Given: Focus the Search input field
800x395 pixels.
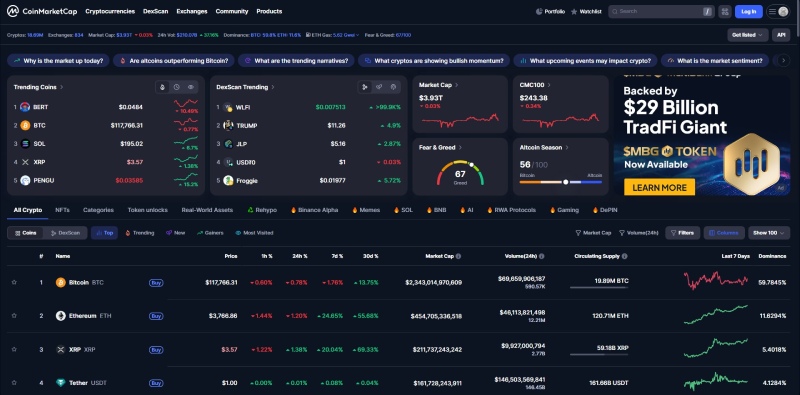Looking at the screenshot, I should (x=661, y=11).
